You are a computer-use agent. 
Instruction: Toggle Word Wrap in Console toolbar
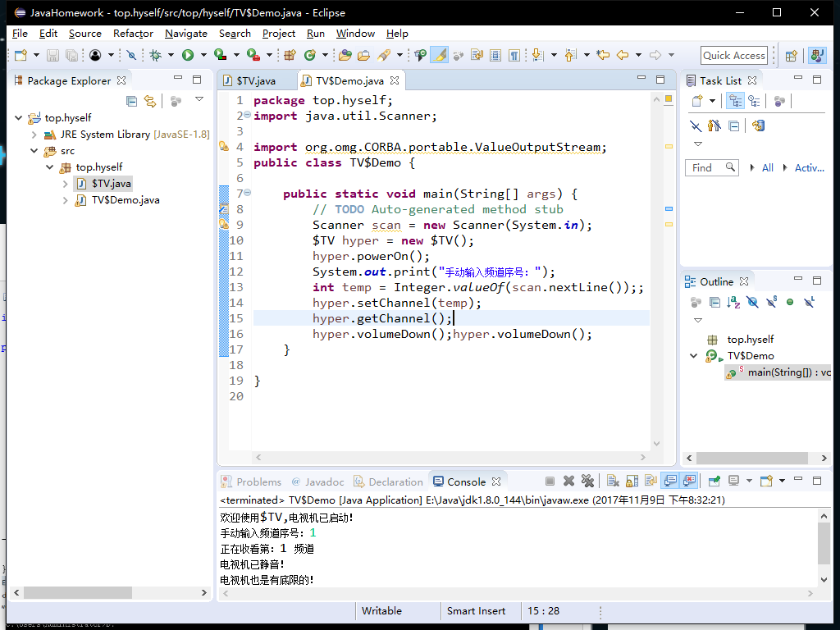tap(651, 481)
